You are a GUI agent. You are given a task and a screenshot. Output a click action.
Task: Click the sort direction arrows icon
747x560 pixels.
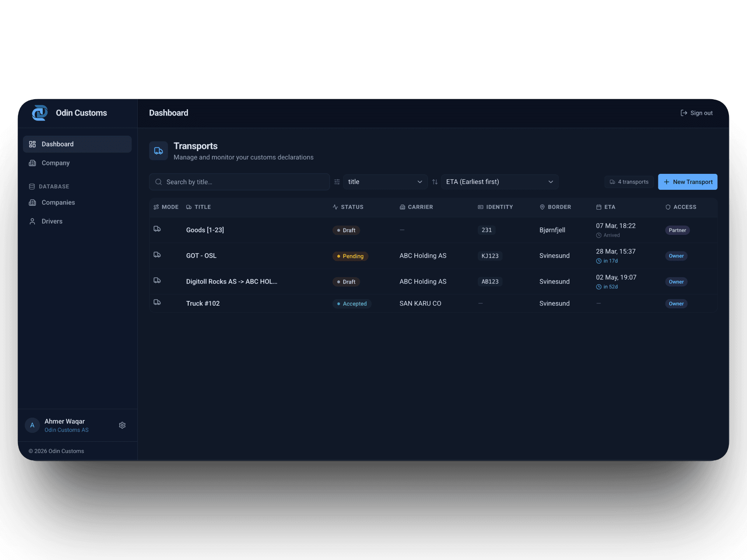tap(435, 182)
